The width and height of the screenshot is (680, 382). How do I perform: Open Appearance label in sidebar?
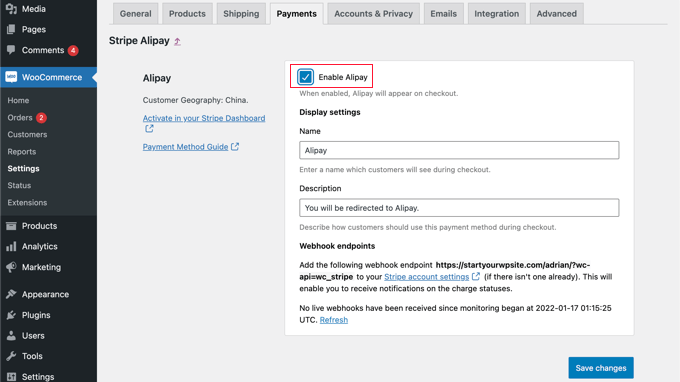click(46, 294)
